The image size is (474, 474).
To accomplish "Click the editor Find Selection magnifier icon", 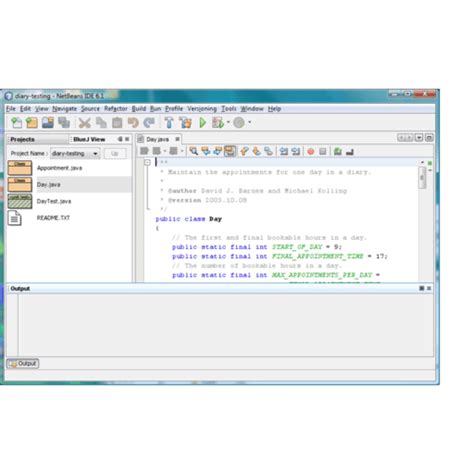I will 193,151.
